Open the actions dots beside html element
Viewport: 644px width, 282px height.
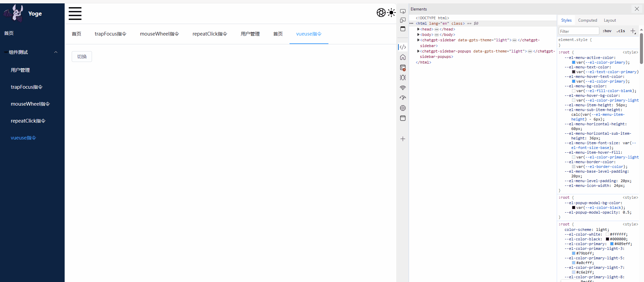(411, 23)
